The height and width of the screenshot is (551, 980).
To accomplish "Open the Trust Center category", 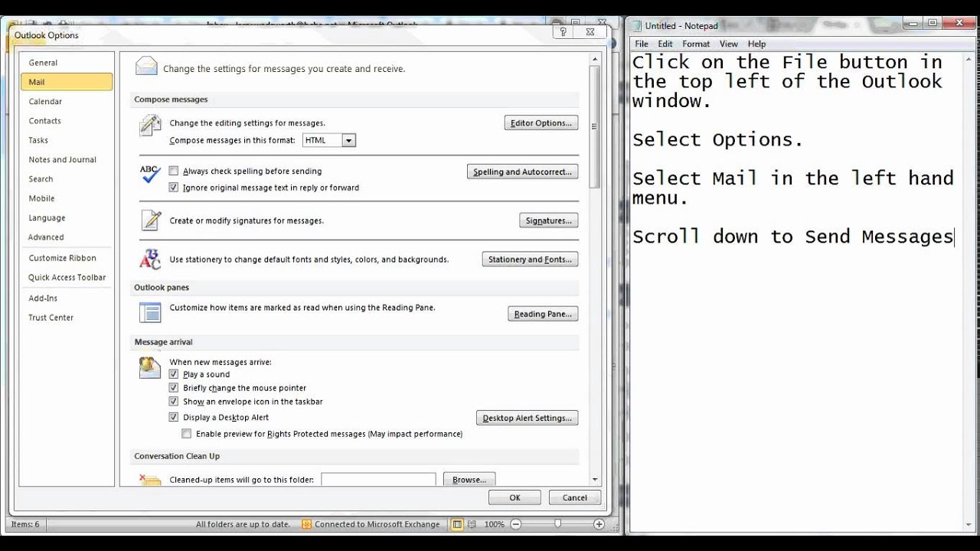I will coord(67,318).
